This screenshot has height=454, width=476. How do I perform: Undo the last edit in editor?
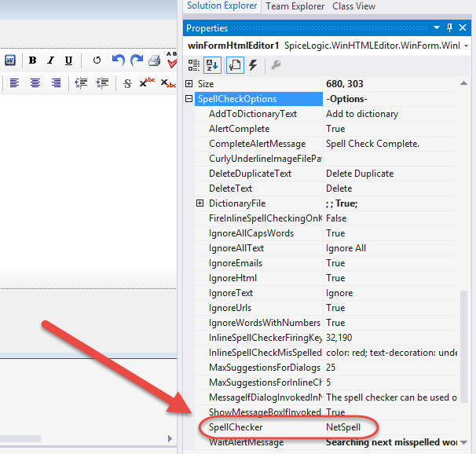pos(118,60)
